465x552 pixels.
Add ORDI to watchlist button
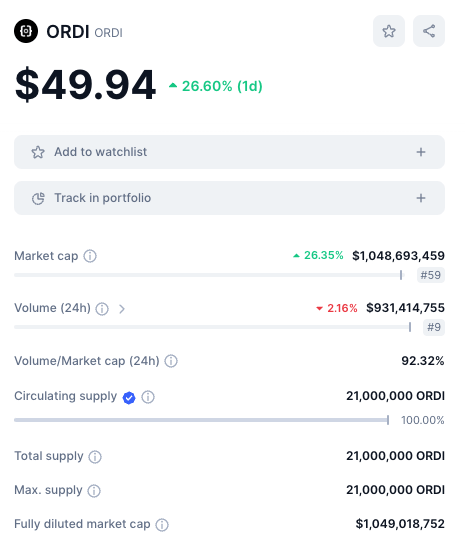[x=230, y=152]
